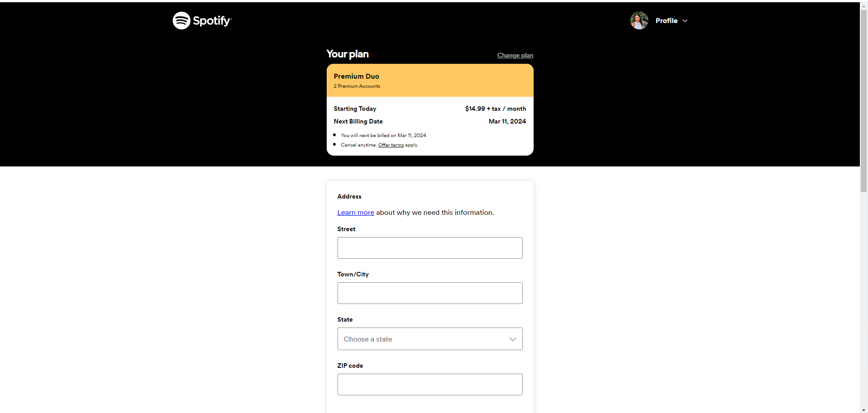The height and width of the screenshot is (413, 868).
Task: Click the ZIP code input field
Action: click(429, 384)
